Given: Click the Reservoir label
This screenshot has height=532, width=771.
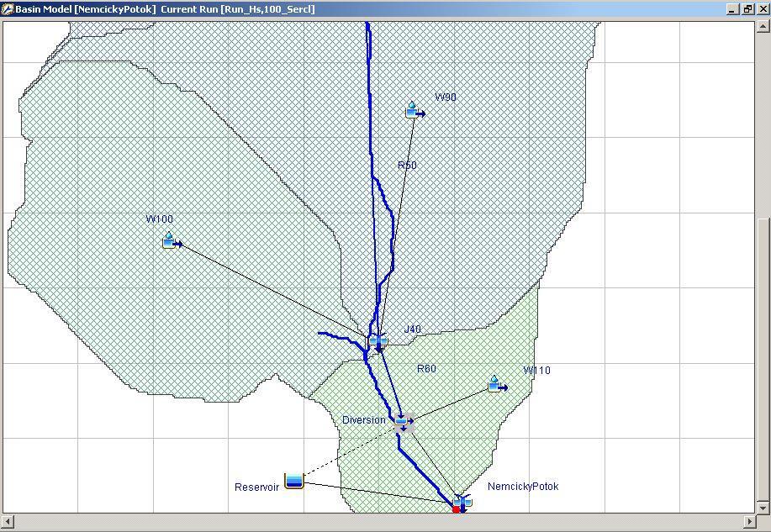Looking at the screenshot, I should pyautogui.click(x=256, y=487).
